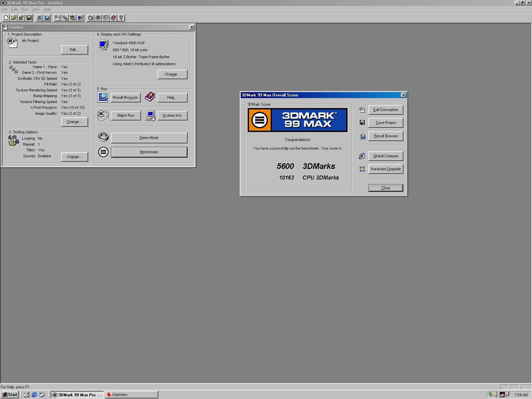
Task: Click the New project toolbar icon
Action: coord(6,18)
